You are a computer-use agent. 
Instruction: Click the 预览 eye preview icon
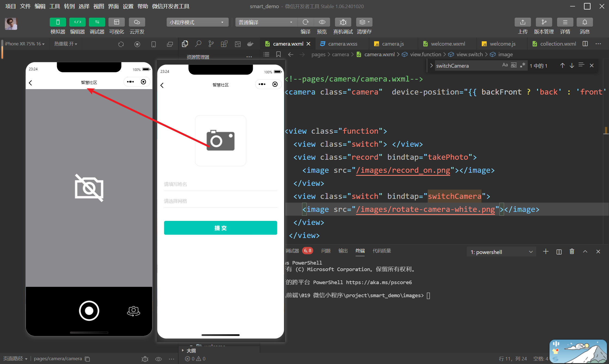[322, 22]
